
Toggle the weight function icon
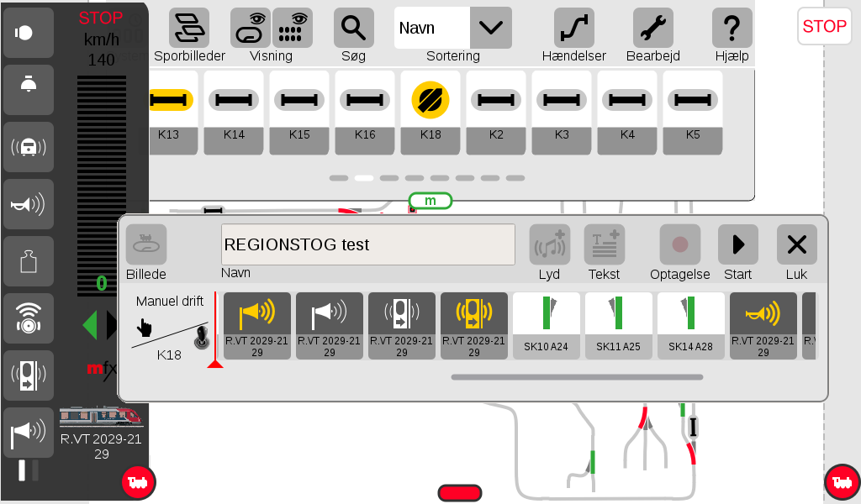pyautogui.click(x=29, y=261)
